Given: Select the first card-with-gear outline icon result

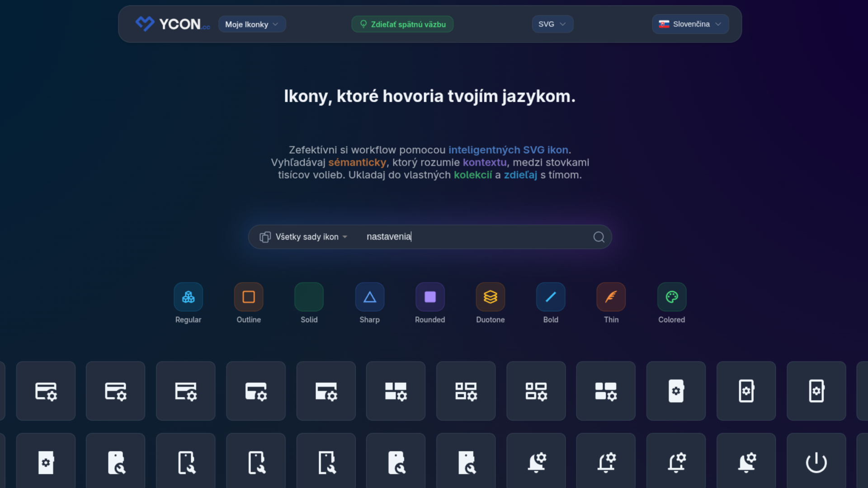Looking at the screenshot, I should click(x=46, y=391).
